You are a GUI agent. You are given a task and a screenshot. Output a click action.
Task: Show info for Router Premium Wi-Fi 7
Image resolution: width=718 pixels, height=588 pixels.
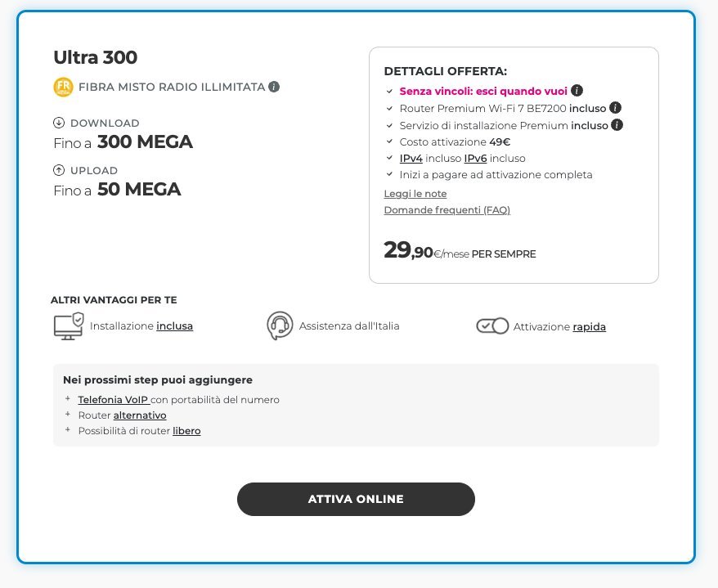tap(616, 107)
